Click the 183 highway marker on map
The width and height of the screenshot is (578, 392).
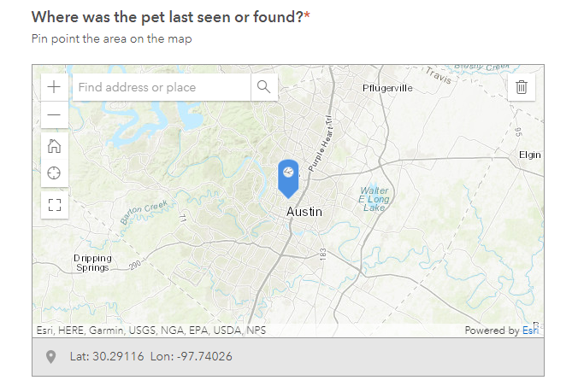coord(323,255)
